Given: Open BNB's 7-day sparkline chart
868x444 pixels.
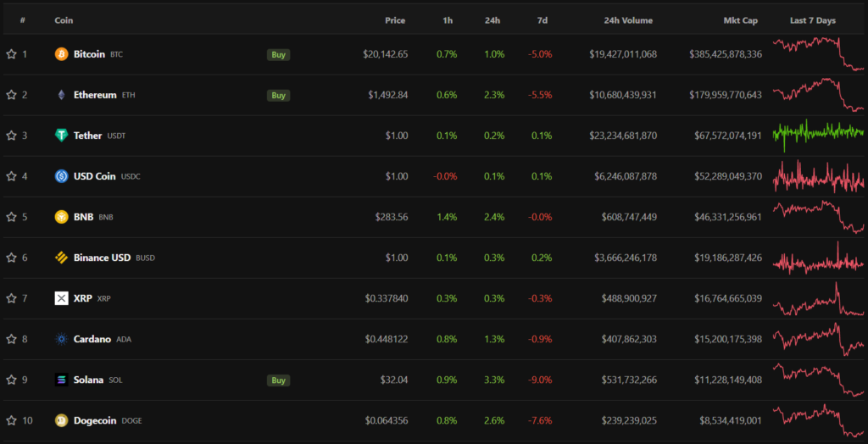Looking at the screenshot, I should (818, 216).
